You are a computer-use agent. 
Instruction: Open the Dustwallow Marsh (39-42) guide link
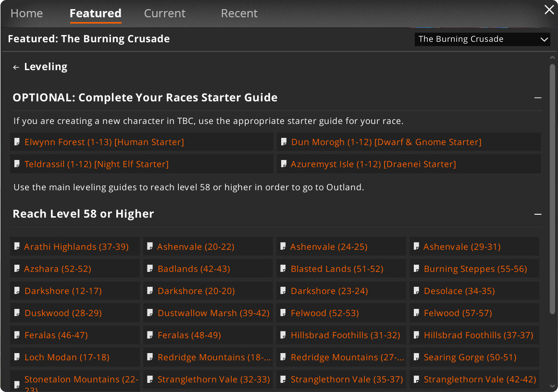point(213,313)
